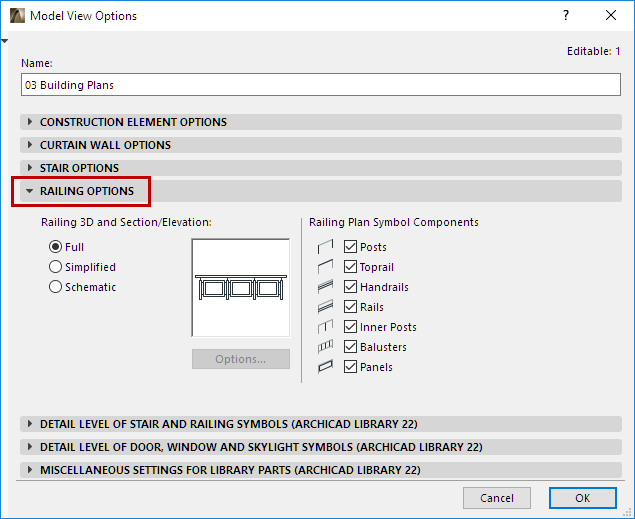Click 'Railing 3D and Section/Elevation:' label
This screenshot has width=635, height=519.
click(x=126, y=222)
